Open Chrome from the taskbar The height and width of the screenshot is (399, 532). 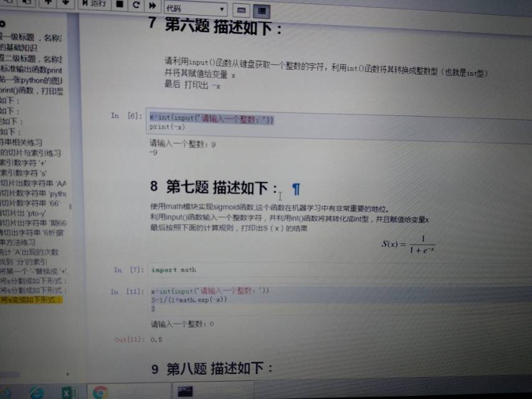click(x=100, y=393)
